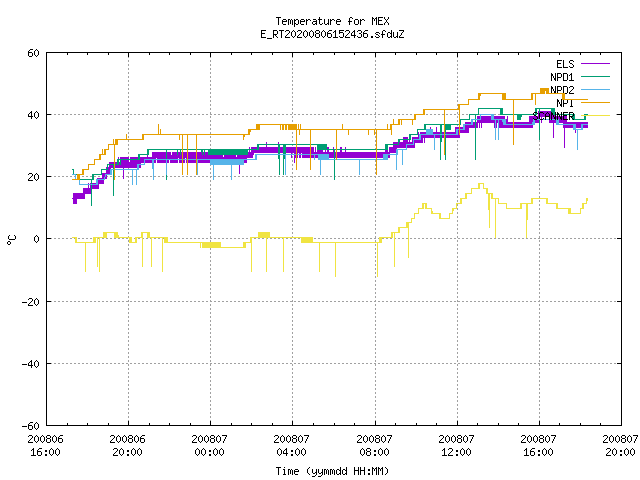Click the yellow SCANNER peak after 12:00
This screenshot has height=480, width=640.
coord(481,185)
